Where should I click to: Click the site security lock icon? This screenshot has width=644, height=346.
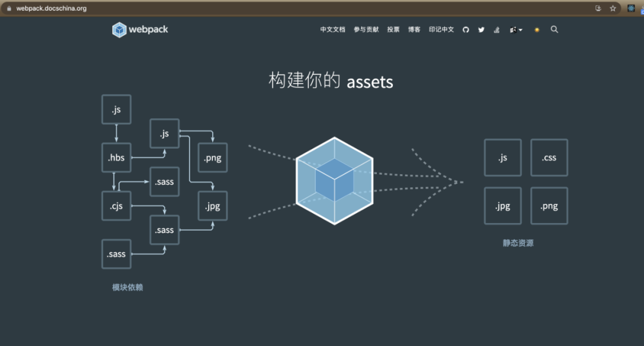coord(8,9)
